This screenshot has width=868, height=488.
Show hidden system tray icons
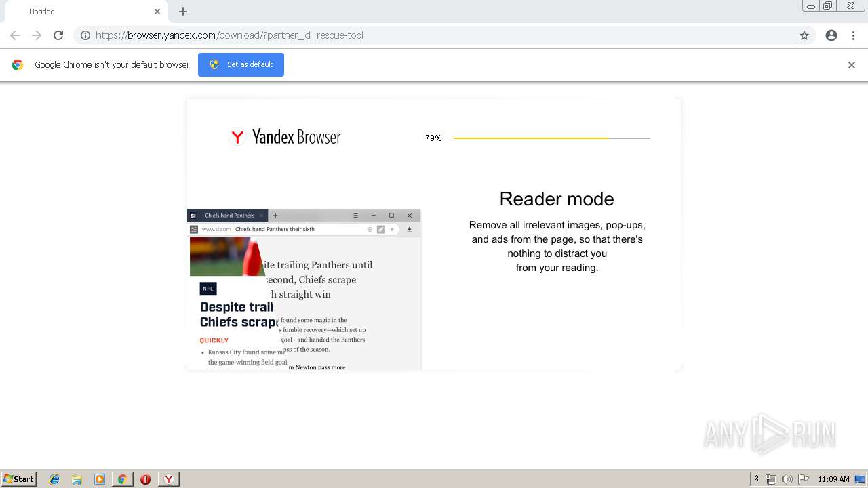click(756, 479)
